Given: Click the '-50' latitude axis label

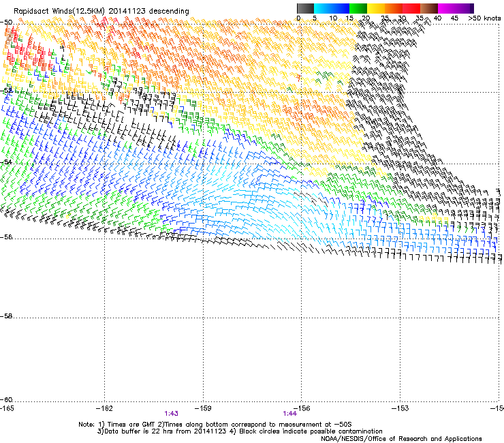Looking at the screenshot, I should coord(6,22).
